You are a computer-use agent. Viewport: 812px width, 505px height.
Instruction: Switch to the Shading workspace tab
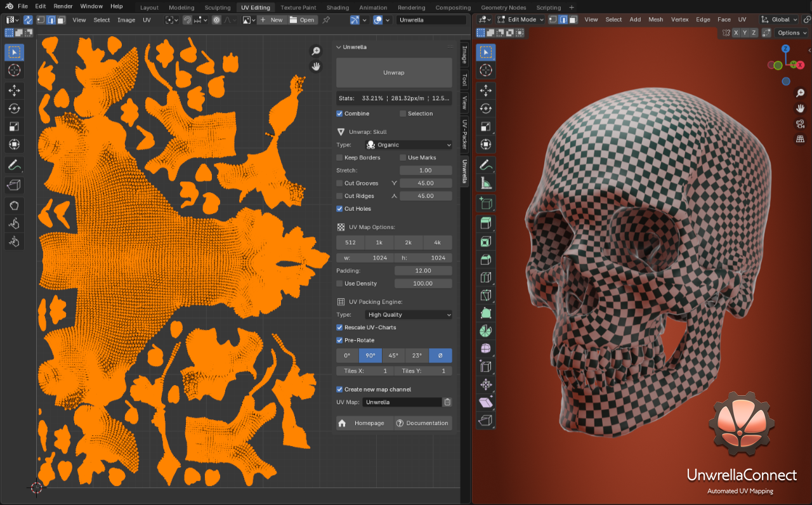[337, 8]
